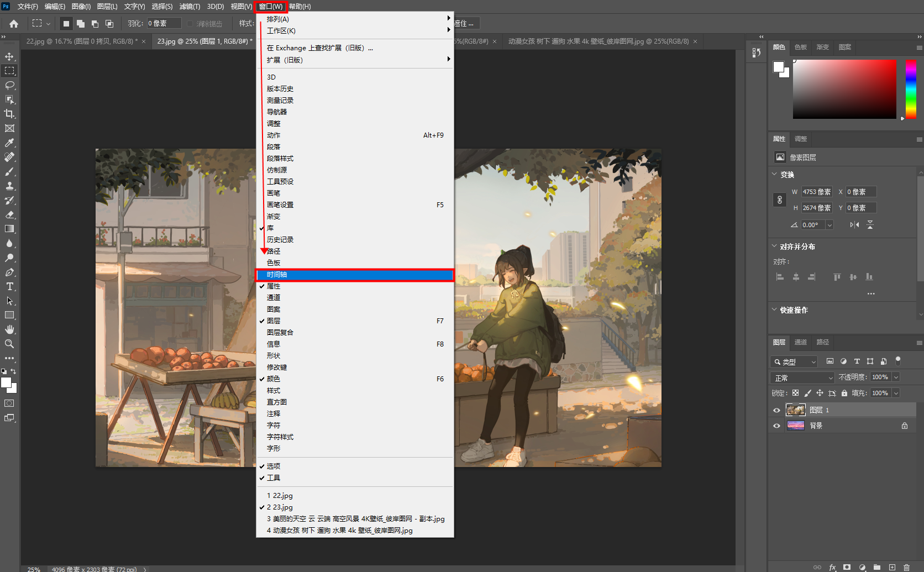Uncheck 颜色 panel in the Window menu
Viewport: 924px width, 572px height.
click(355, 379)
